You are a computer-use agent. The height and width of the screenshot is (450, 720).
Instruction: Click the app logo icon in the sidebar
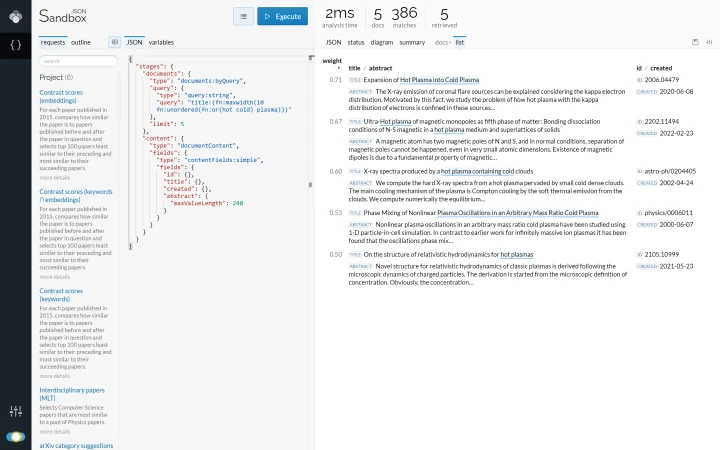[x=16, y=17]
